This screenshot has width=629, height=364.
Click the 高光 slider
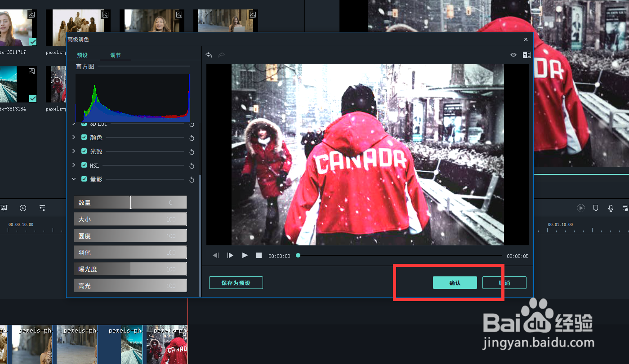(x=130, y=285)
